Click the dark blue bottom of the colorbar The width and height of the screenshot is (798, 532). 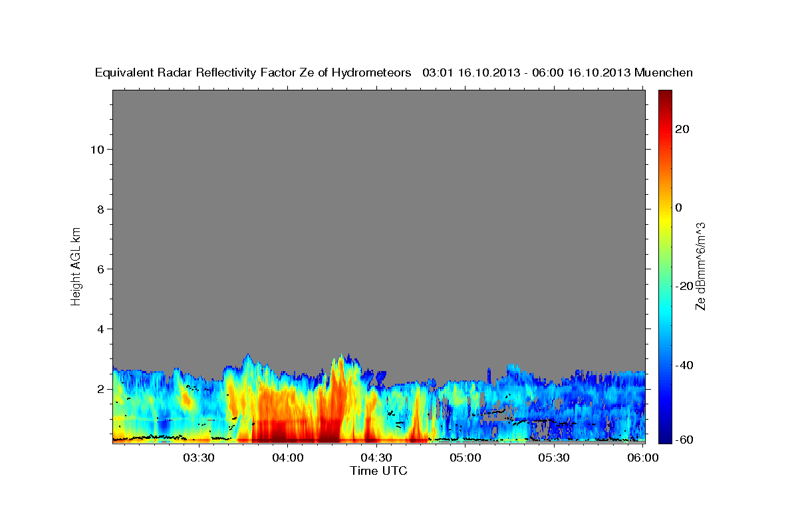664,437
